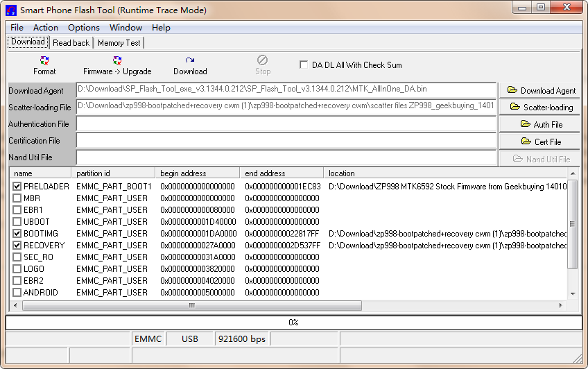Open the Download Agent file browser

(539, 90)
